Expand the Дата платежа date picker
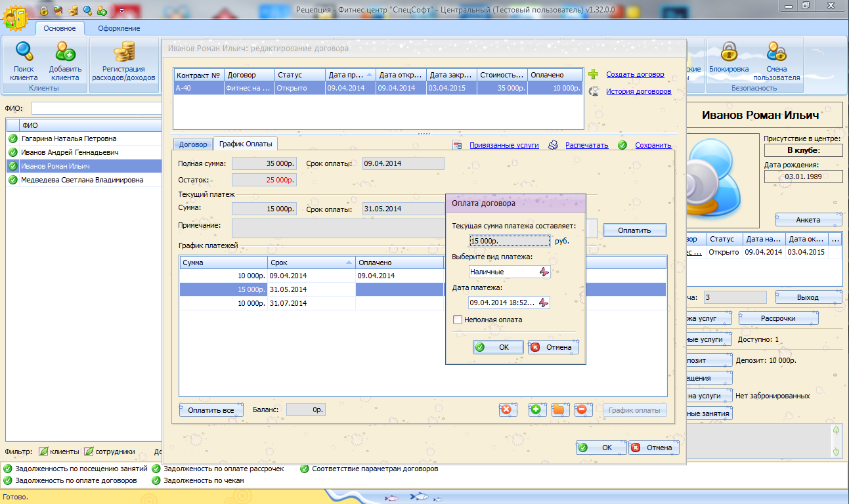 click(544, 303)
